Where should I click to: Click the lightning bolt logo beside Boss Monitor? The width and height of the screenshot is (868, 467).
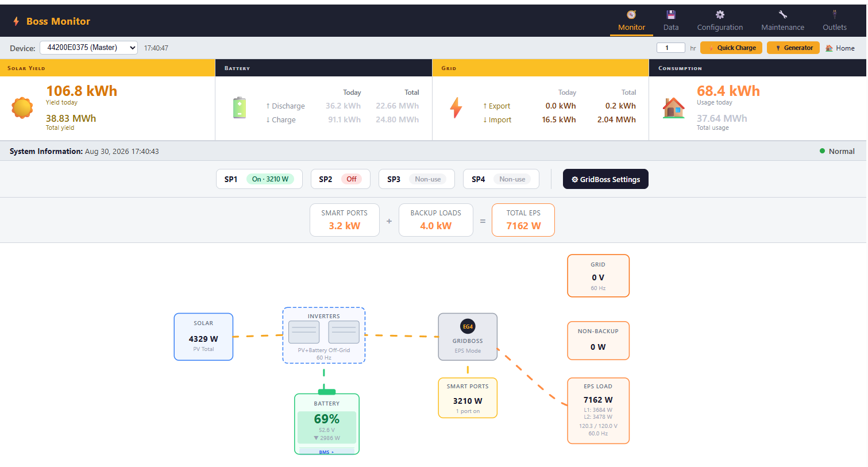point(16,21)
